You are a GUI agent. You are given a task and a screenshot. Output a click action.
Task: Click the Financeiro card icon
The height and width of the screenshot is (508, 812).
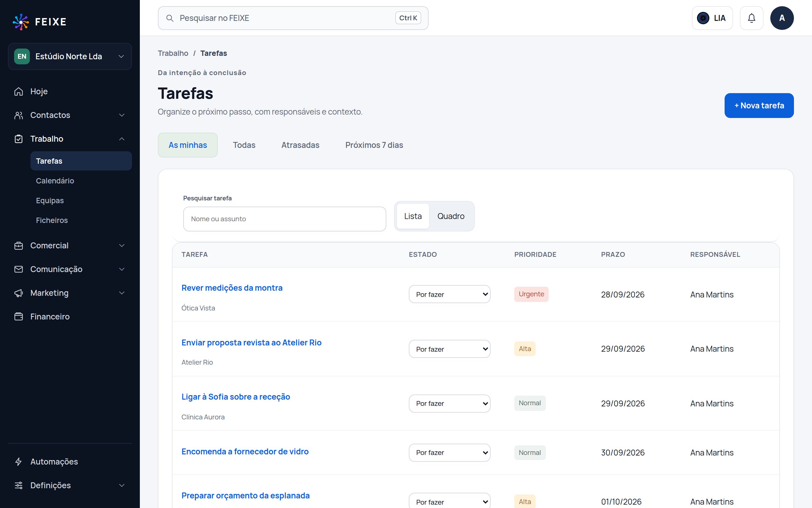click(x=19, y=316)
